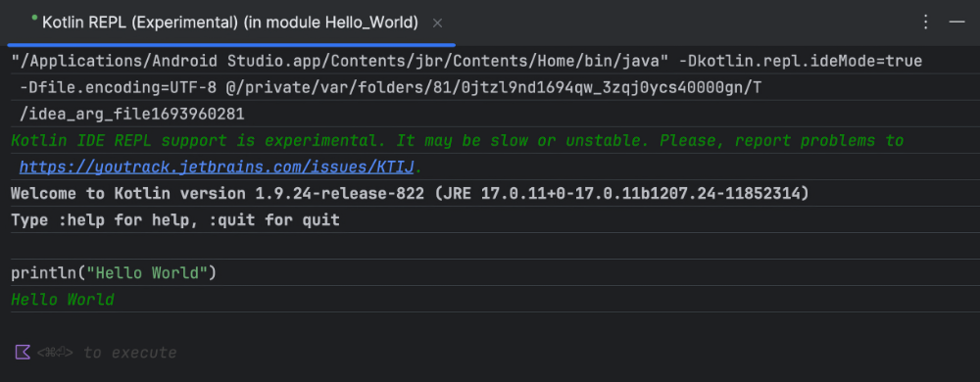Click the 'Welcome to Kotlin version 1.9.24-release-822' line
This screenshot has width=980, height=382.
[410, 194]
